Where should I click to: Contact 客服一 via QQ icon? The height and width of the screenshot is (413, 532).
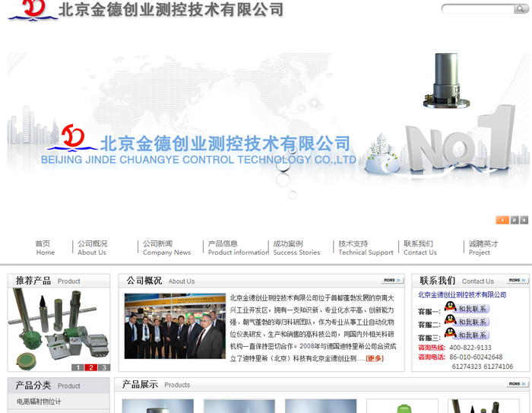tap(467, 307)
